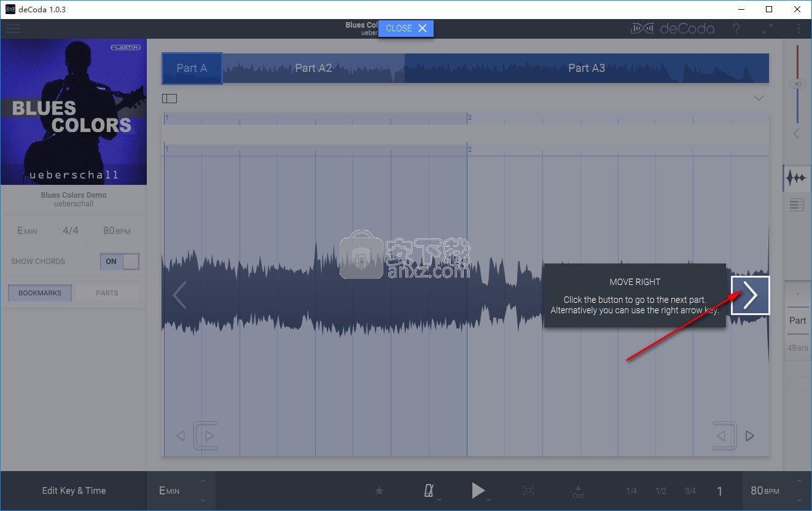
Task: Lower the key with Emin down arrow
Action: click(203, 501)
